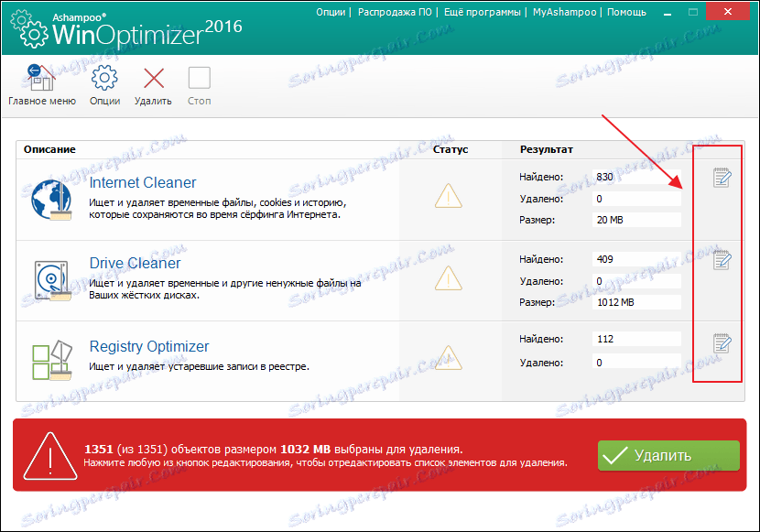Click the Удалено value for Internet Cleaner

tap(636, 199)
